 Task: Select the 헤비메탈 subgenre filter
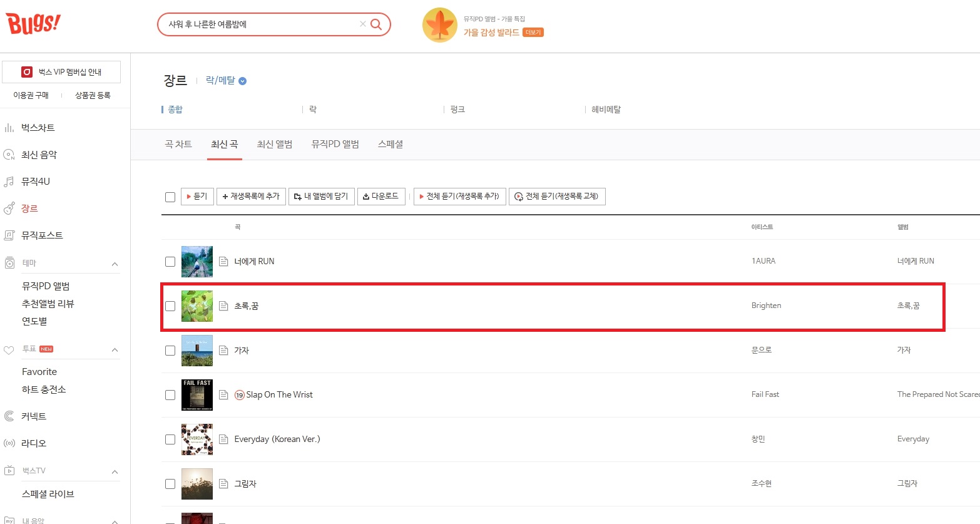606,110
